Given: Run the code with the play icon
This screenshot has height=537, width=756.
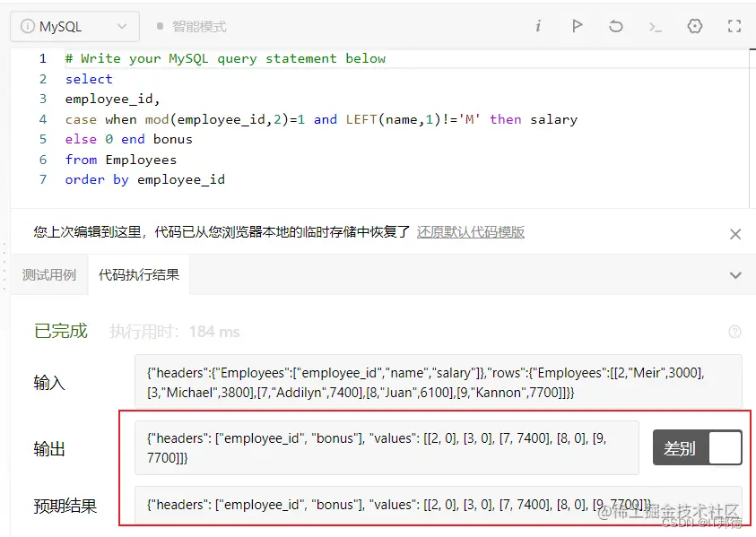Looking at the screenshot, I should point(578,26).
